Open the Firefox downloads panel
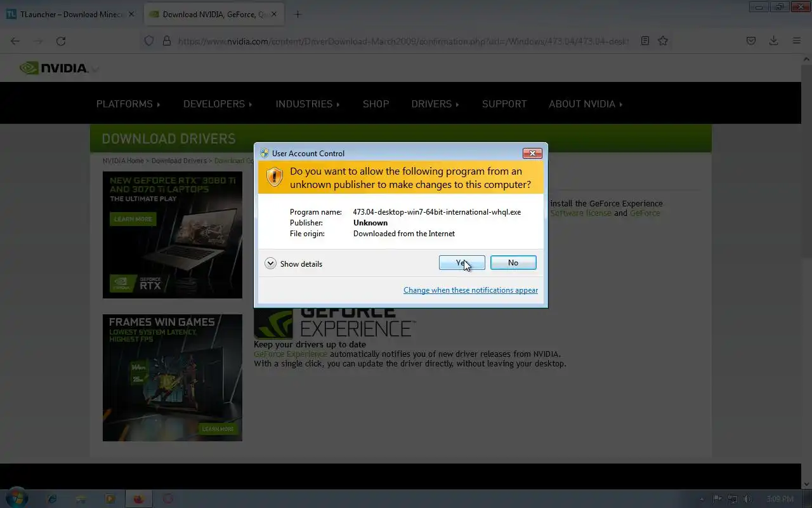 point(774,41)
